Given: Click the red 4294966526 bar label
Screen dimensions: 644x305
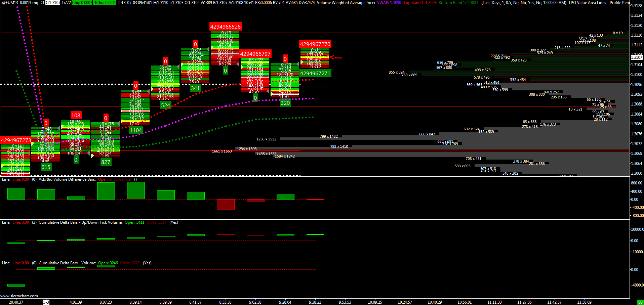Looking at the screenshot, I should tap(225, 27).
